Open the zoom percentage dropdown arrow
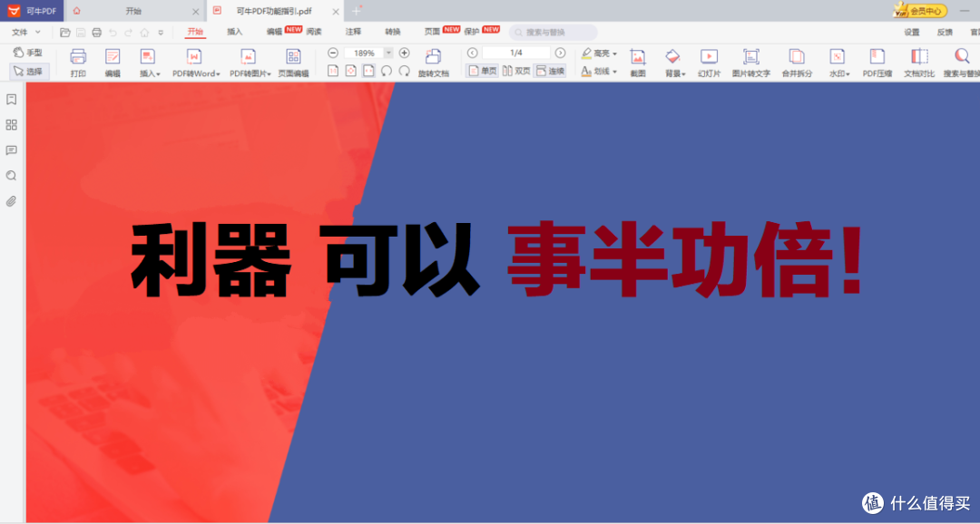Viewport: 980px width, 524px height. coord(388,53)
